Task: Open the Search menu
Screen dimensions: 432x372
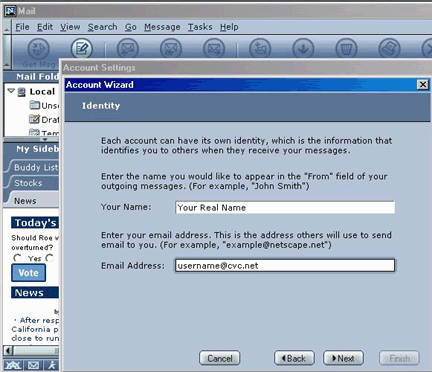Action: pyautogui.click(x=102, y=27)
